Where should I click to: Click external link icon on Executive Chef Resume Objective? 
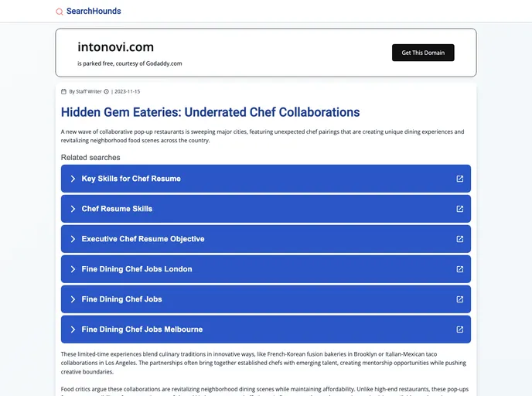coord(459,239)
